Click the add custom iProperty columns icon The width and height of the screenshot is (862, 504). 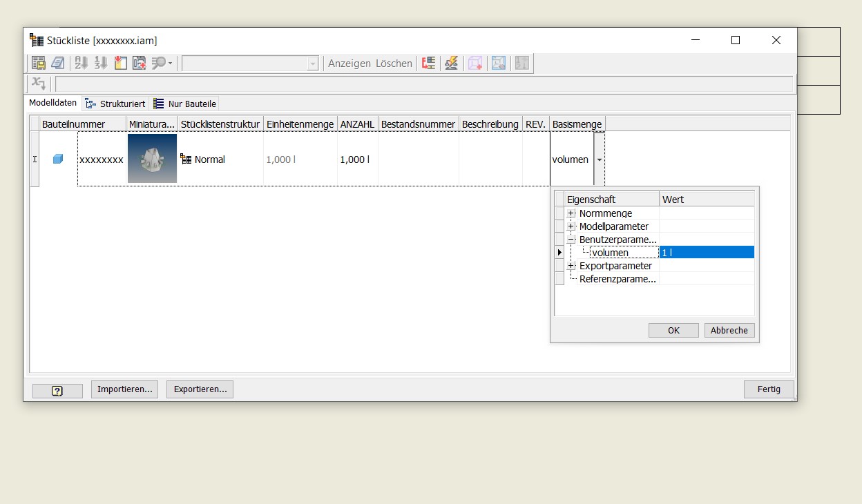[140, 63]
